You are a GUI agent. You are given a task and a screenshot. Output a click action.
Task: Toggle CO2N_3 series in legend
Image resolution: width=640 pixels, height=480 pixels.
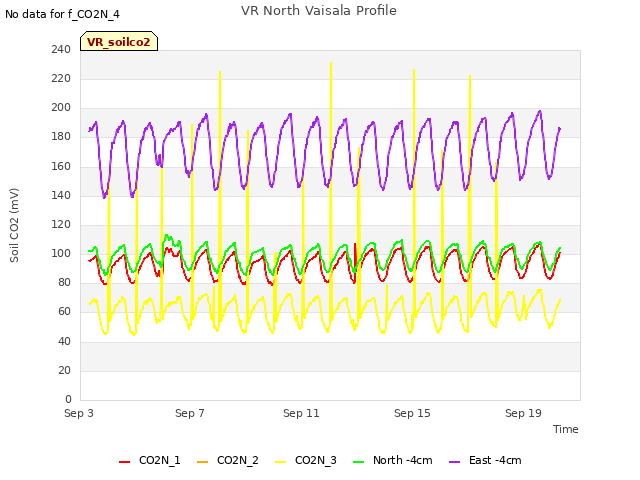305,460
